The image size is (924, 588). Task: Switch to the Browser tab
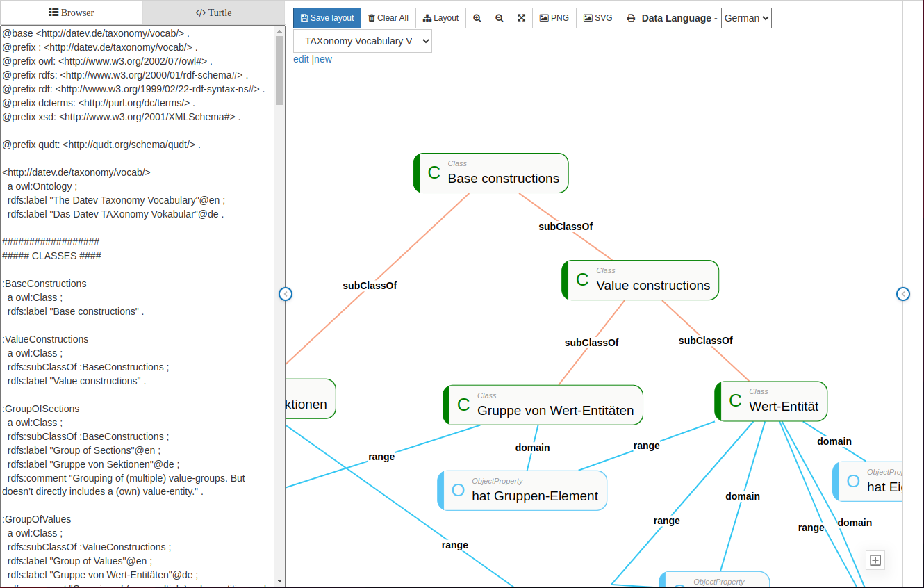(x=72, y=13)
